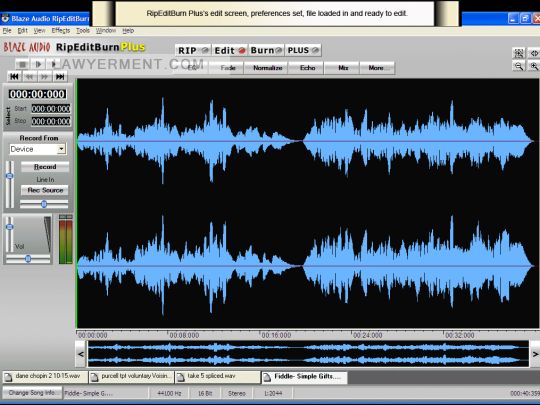Image resolution: width=540 pixels, height=405 pixels.
Task: Switch to RIP mode
Action: pyautogui.click(x=193, y=50)
